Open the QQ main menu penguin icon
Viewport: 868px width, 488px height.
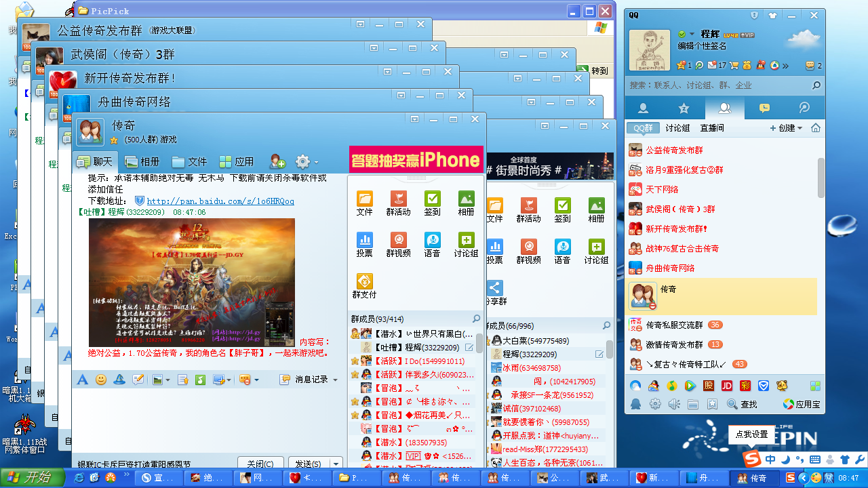(635, 404)
